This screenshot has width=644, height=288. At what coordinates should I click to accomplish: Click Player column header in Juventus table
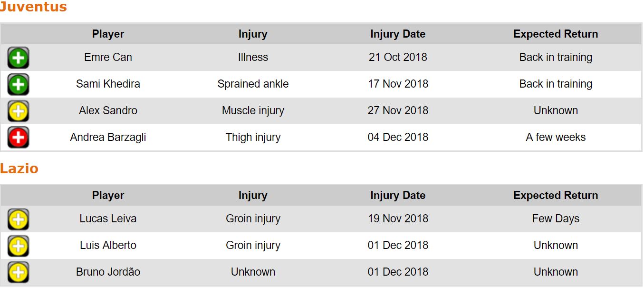point(108,34)
